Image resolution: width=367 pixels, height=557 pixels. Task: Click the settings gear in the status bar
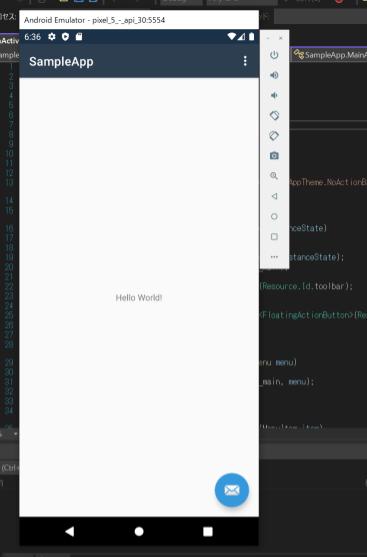[52, 37]
